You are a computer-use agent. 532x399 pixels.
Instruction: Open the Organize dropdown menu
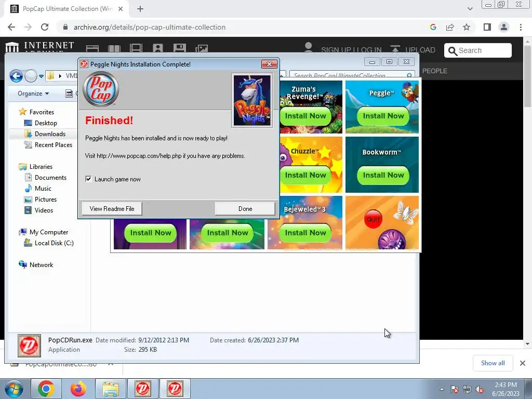click(x=33, y=94)
